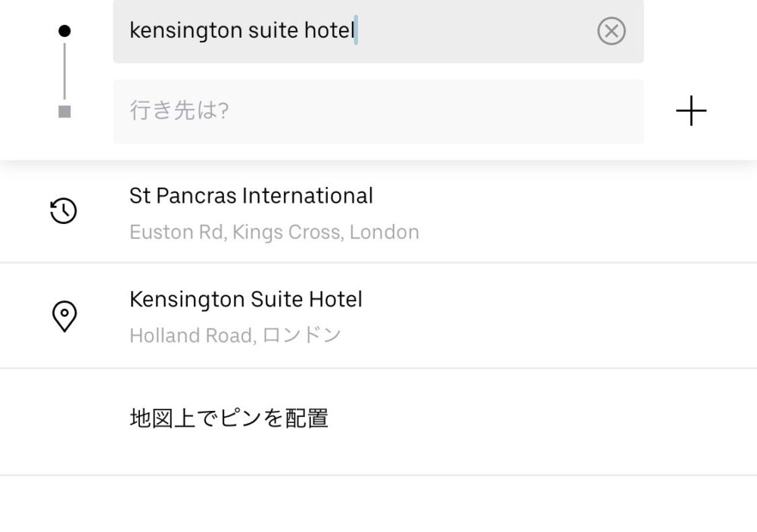Place cursor after "hotel" in the pickup field
Screen dimensions: 757x532
tap(355, 31)
